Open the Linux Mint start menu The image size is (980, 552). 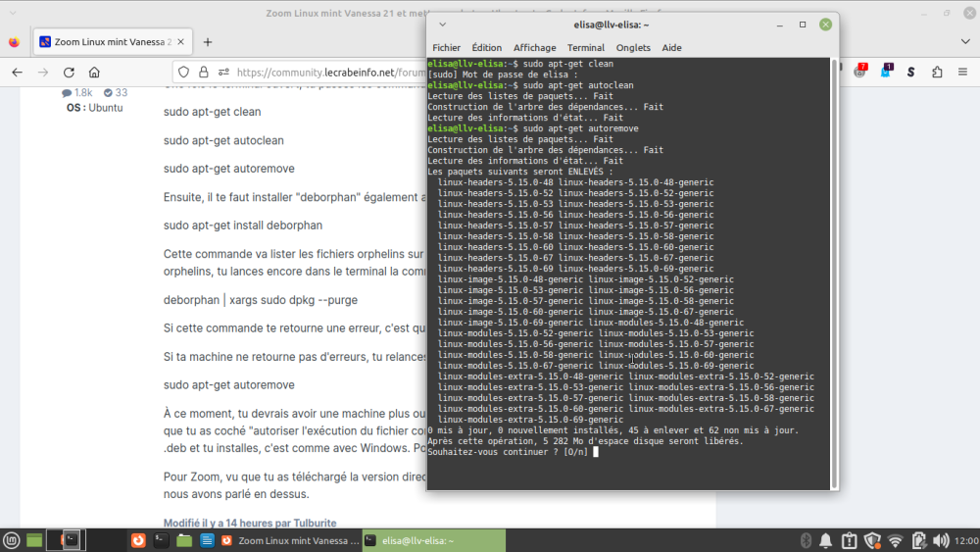(12, 540)
